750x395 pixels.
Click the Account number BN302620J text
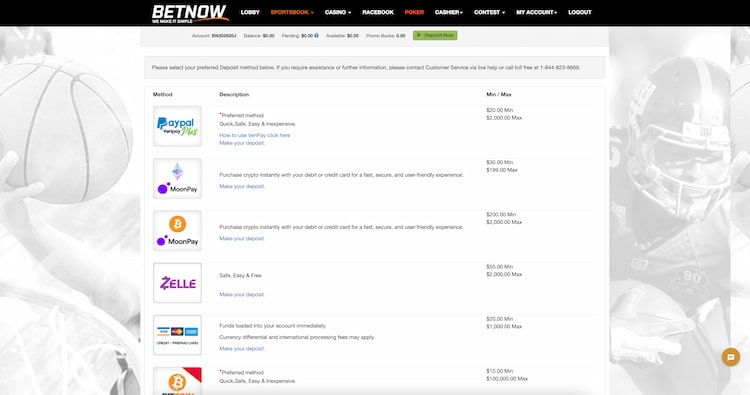tap(224, 36)
